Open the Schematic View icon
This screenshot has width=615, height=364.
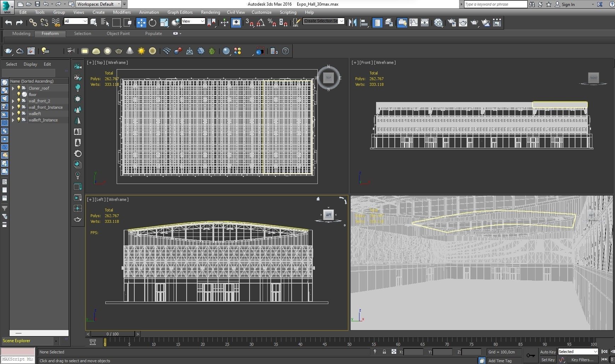click(x=425, y=23)
